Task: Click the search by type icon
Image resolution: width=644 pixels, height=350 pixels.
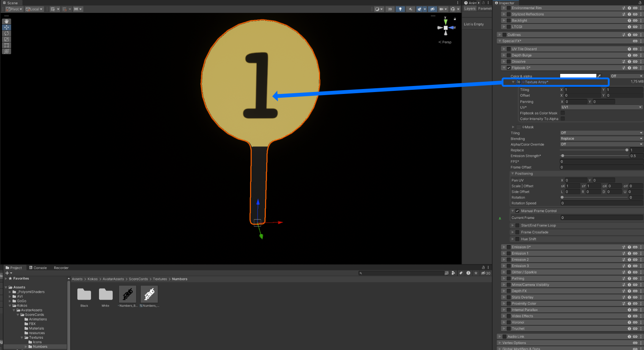Action: (453, 273)
